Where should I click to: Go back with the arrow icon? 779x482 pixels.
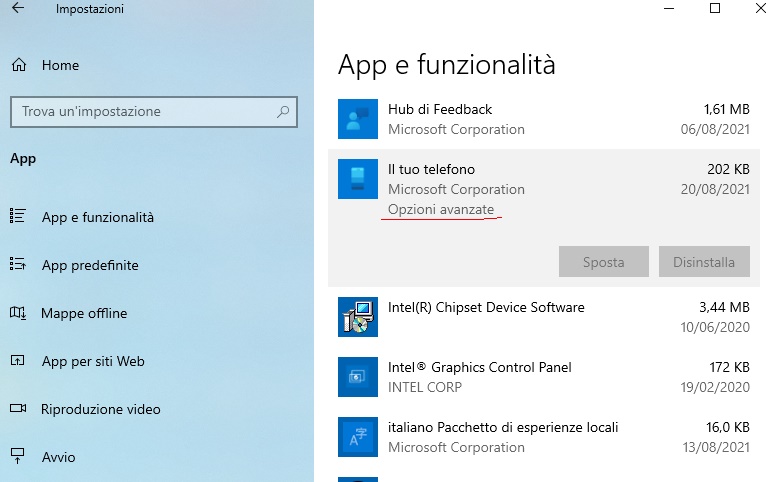18,8
